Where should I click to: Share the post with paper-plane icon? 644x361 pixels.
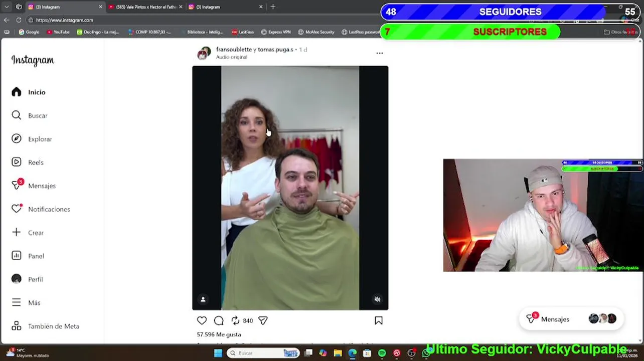(x=263, y=320)
